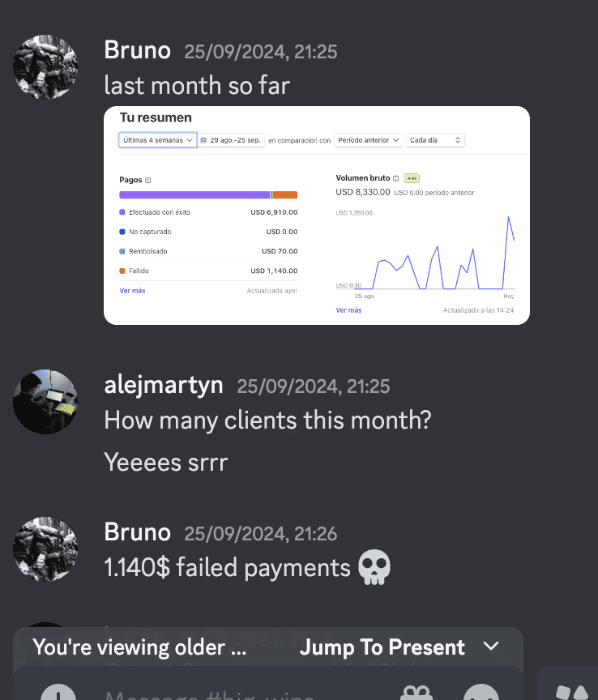Select the "Yeeees srrr" message
Viewport: 598px width, 700px height.
[x=165, y=462]
